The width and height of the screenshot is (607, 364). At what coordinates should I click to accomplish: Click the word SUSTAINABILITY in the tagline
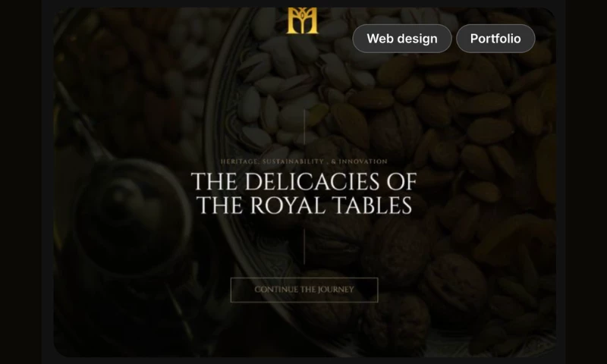[293, 162]
